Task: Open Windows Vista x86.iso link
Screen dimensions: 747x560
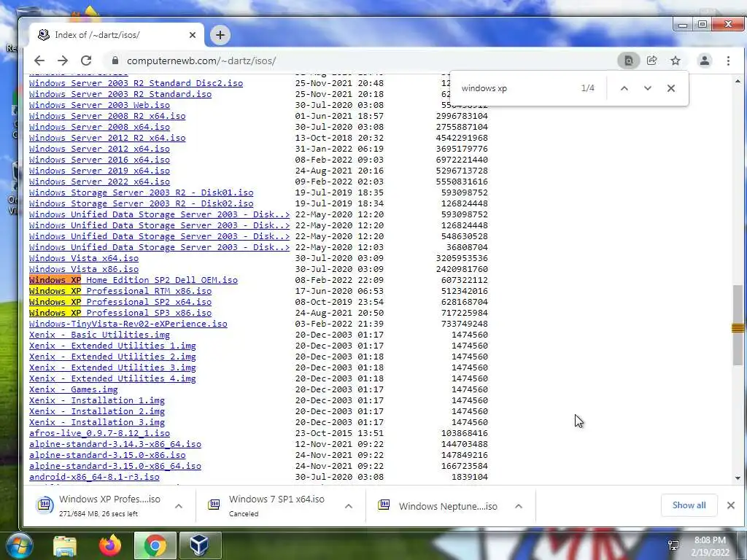Action: coord(84,269)
